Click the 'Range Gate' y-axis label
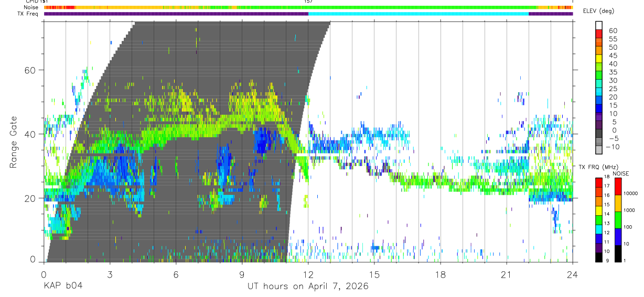 [x=13, y=142]
